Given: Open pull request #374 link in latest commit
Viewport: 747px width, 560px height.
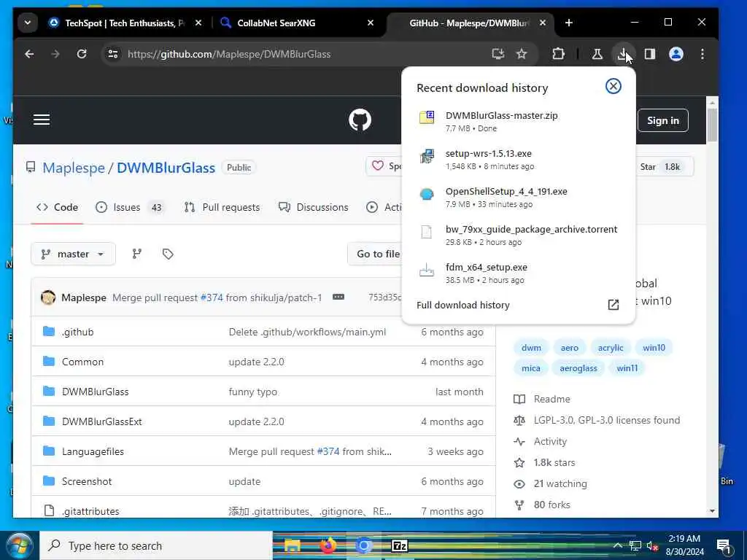Looking at the screenshot, I should tap(212, 297).
